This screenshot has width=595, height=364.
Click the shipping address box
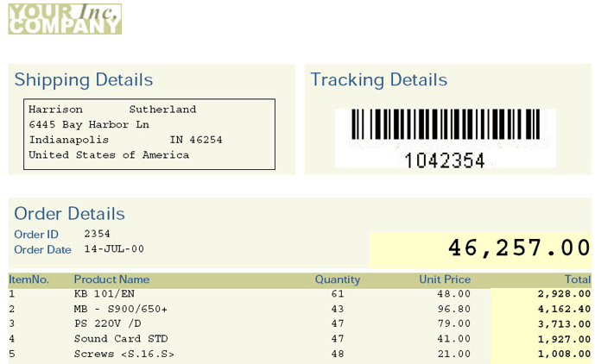pyautogui.click(x=149, y=135)
